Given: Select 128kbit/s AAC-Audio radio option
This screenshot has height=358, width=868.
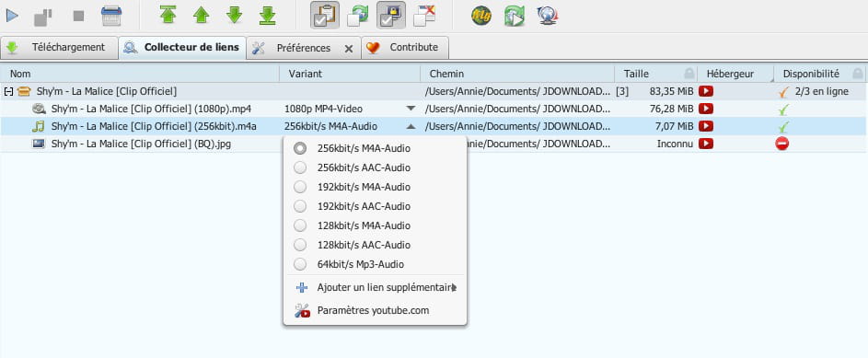Looking at the screenshot, I should tap(300, 245).
